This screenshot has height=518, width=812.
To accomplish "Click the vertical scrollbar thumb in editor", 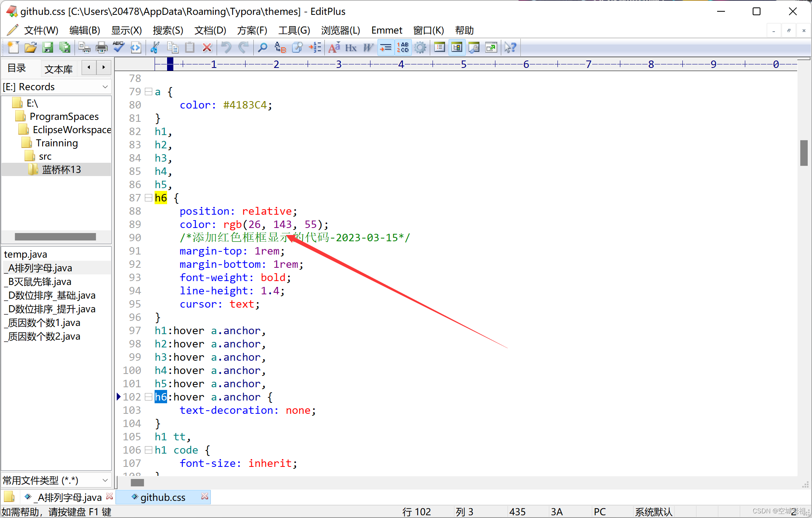I will [x=803, y=153].
